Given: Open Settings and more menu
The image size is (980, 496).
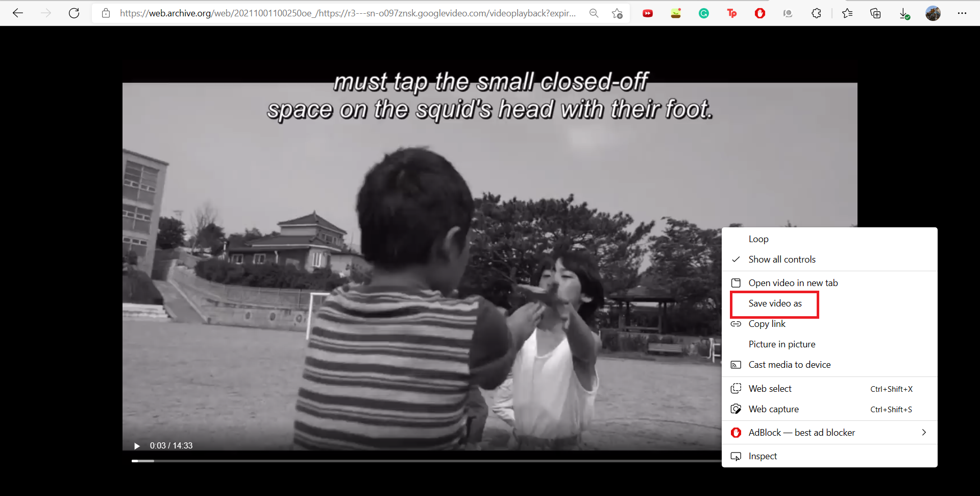Looking at the screenshot, I should click(962, 13).
